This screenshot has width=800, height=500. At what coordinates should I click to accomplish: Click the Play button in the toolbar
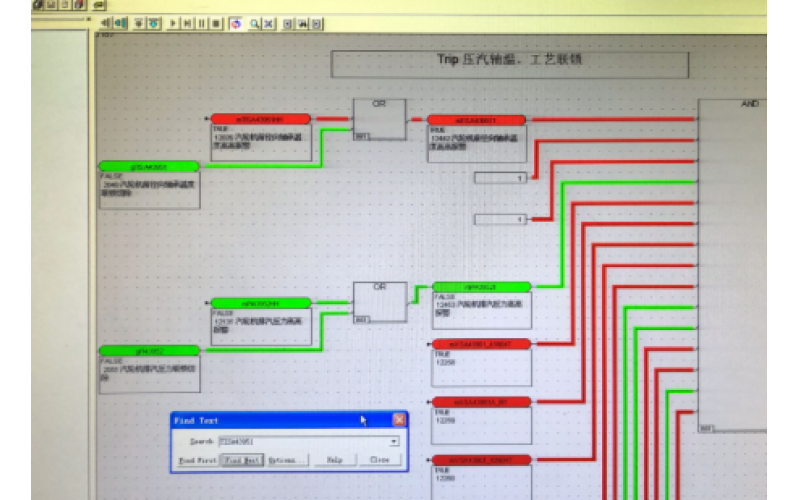pos(173,22)
